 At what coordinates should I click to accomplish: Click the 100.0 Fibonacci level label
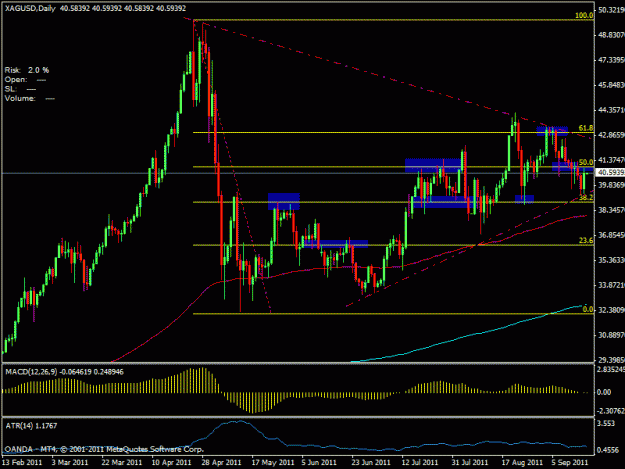point(584,16)
